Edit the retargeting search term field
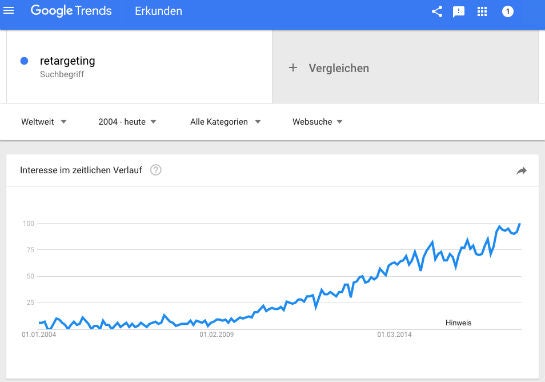This screenshot has width=545, height=382. tap(139, 67)
